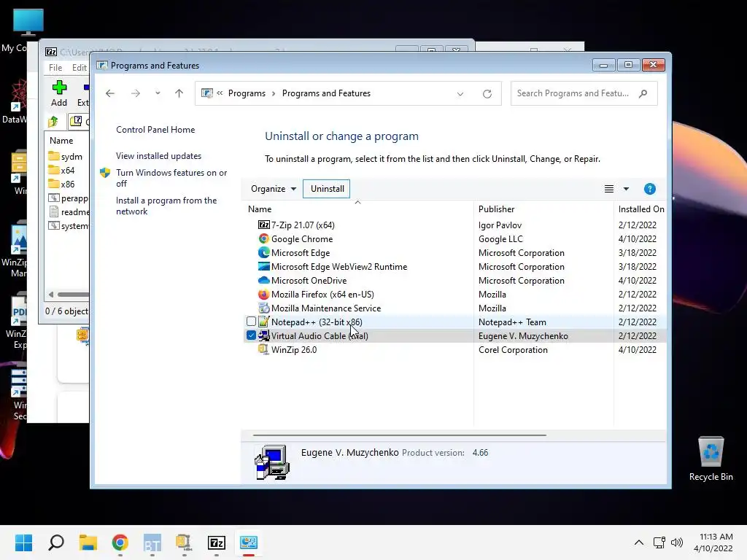747x560 pixels.
Task: Open Turn Windows features on or off
Action: click(x=171, y=178)
